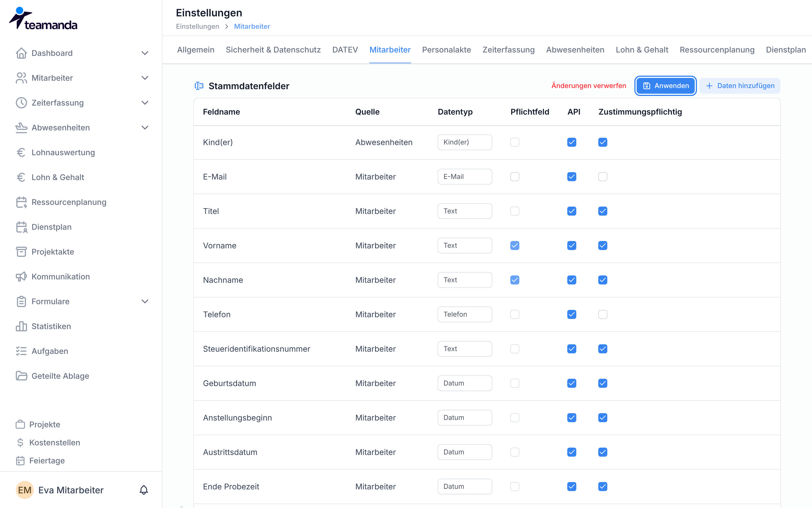Click the Mitarbeiter people icon in sidebar
The image size is (812, 508).
(21, 78)
